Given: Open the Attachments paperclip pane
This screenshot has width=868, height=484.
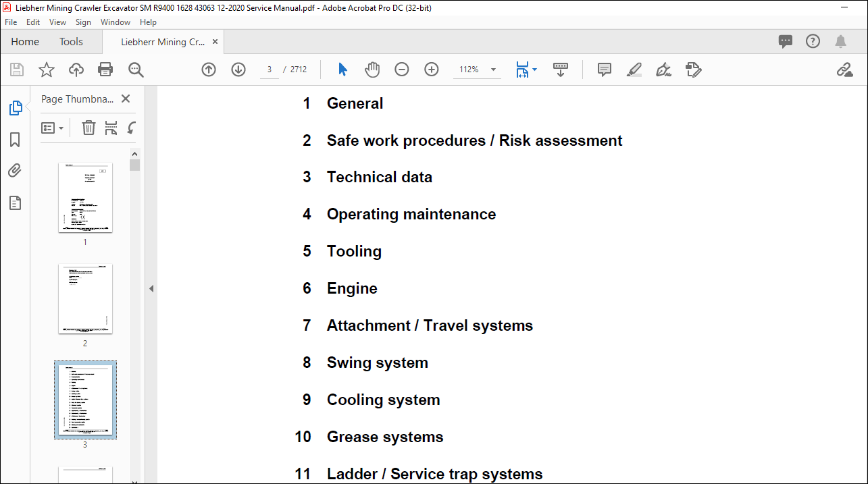Looking at the screenshot, I should (15, 171).
